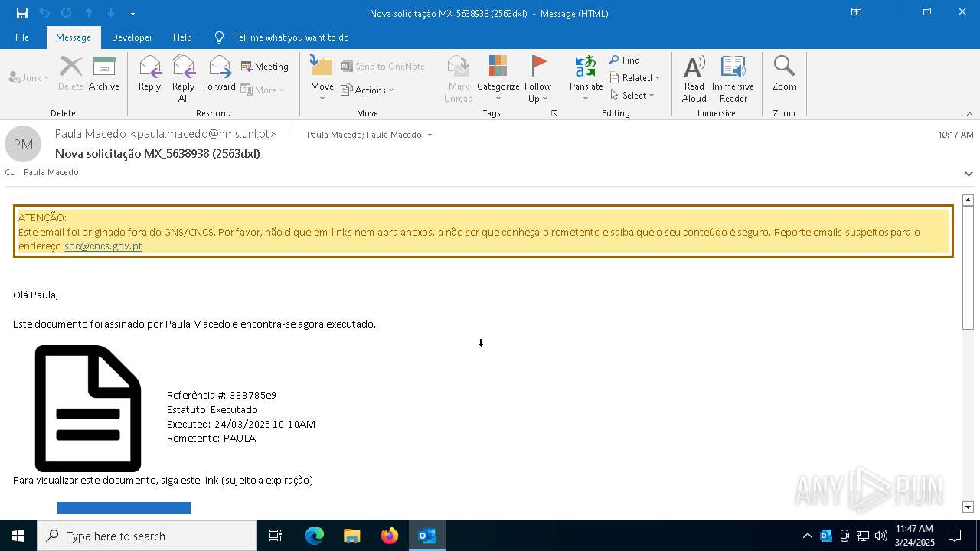Start Read Aloud

click(x=694, y=78)
